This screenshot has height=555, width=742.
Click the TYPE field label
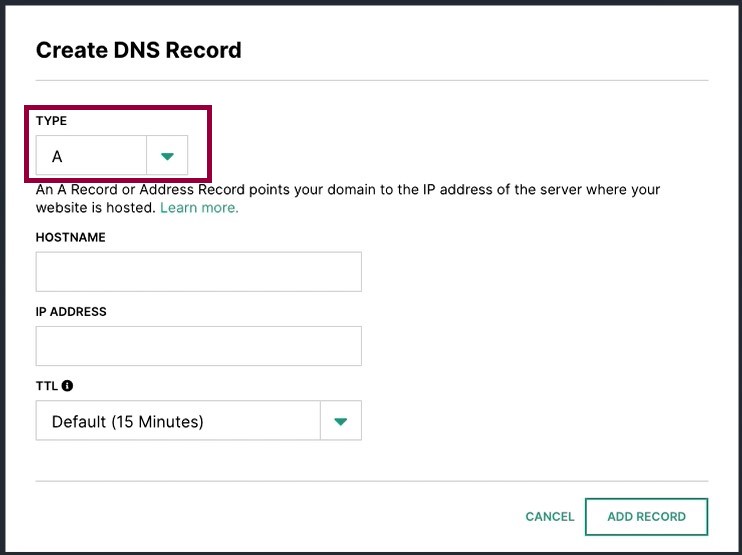[x=51, y=121]
